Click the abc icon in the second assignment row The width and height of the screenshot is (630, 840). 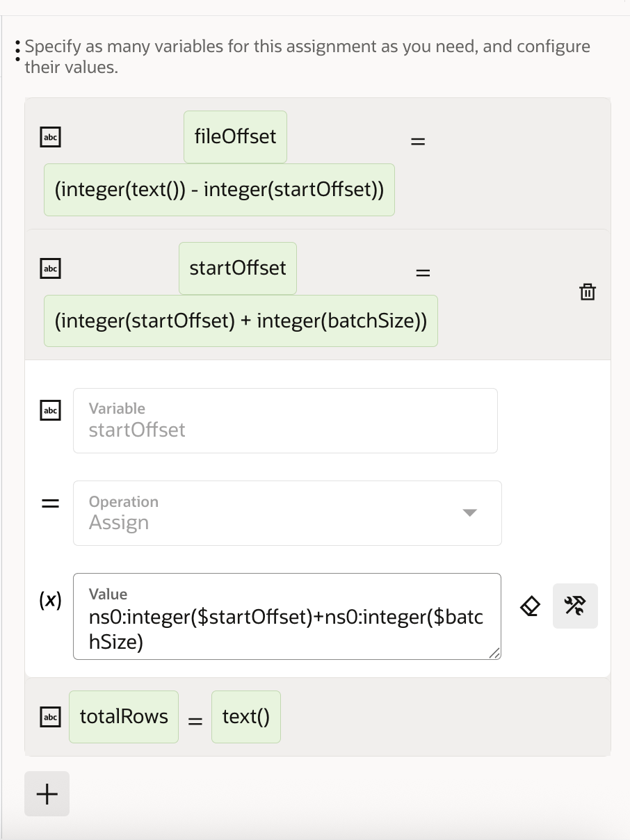50,268
